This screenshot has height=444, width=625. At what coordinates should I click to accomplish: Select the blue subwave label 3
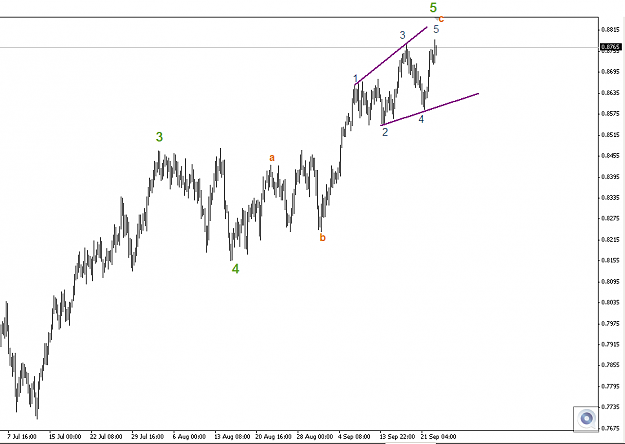[403, 35]
